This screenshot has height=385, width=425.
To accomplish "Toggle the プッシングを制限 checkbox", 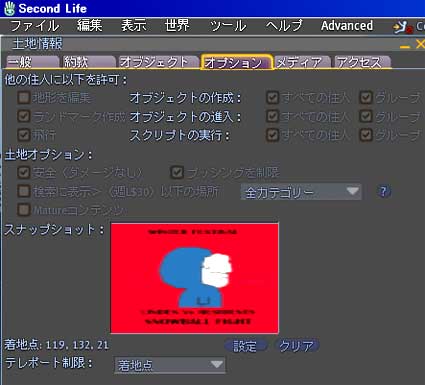I will coord(177,172).
